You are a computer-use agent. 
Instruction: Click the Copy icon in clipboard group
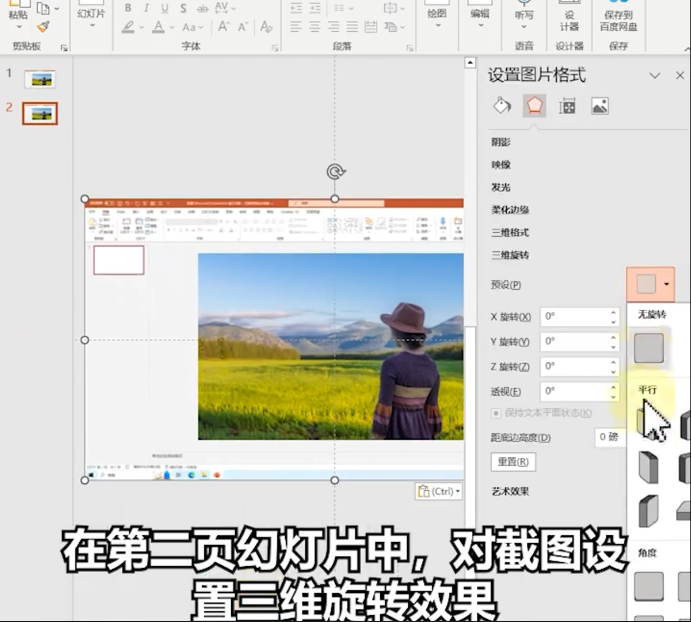[x=43, y=8]
